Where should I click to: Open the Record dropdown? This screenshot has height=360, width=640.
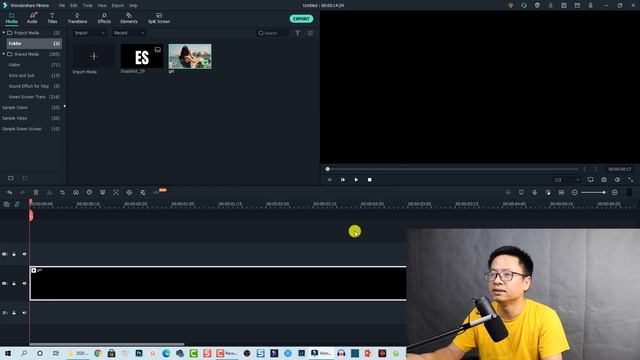(129, 33)
